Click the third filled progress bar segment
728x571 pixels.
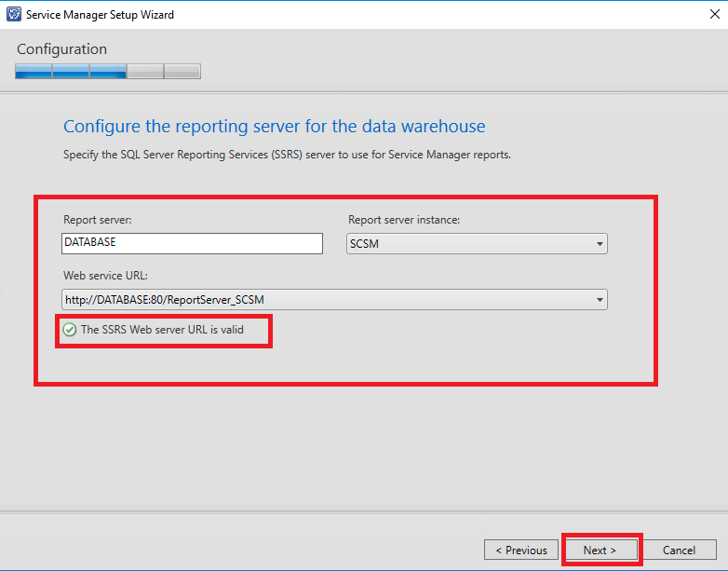pos(108,72)
